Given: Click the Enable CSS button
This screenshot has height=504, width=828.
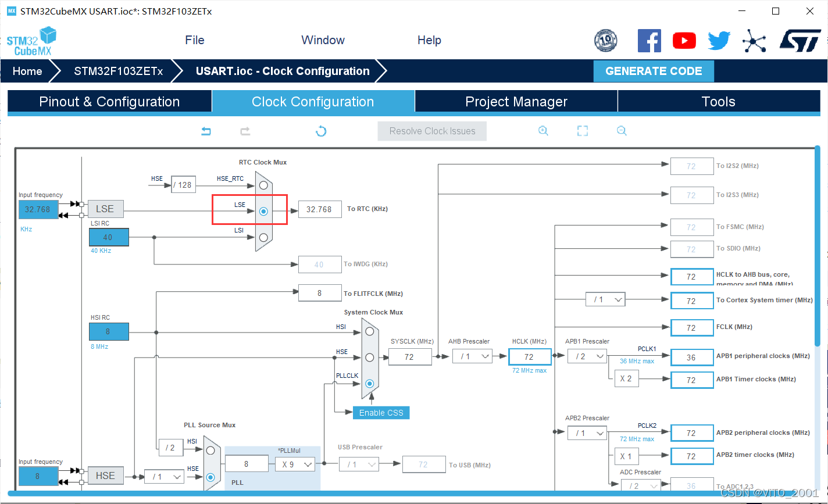Looking at the screenshot, I should click(381, 413).
